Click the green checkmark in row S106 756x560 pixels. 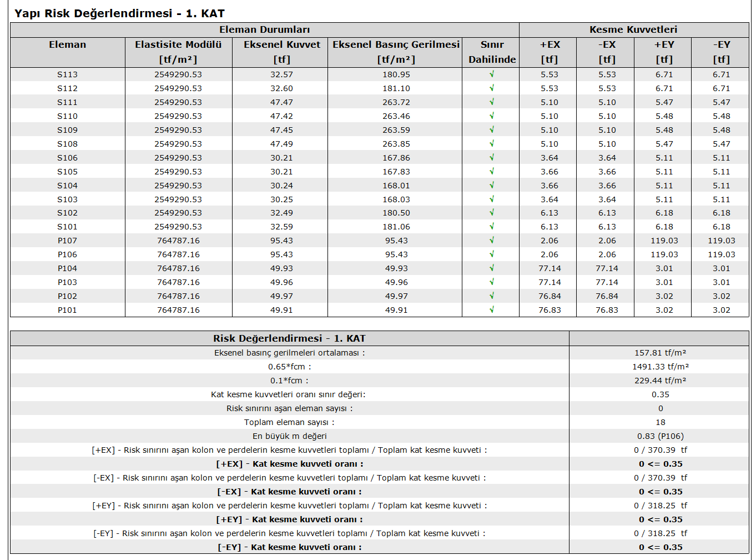(492, 158)
